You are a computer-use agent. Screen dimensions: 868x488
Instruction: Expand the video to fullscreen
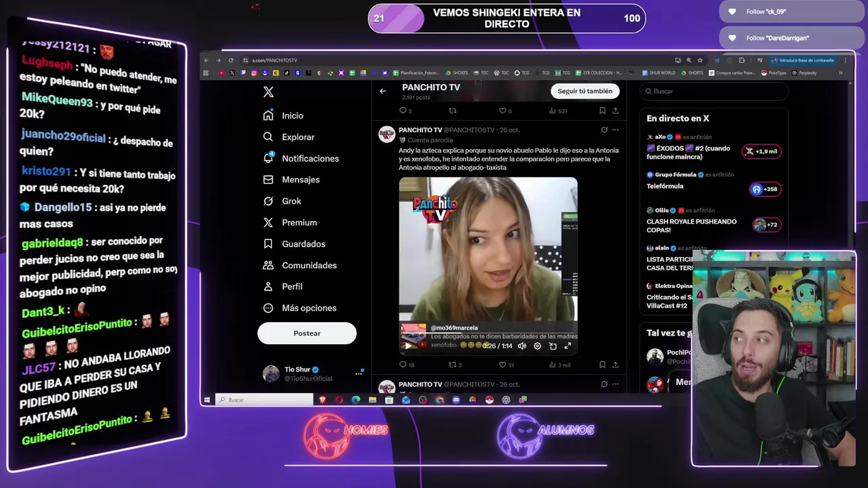coord(568,346)
